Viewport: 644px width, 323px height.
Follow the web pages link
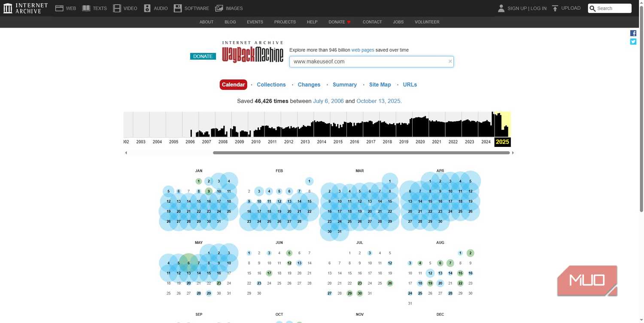363,50
